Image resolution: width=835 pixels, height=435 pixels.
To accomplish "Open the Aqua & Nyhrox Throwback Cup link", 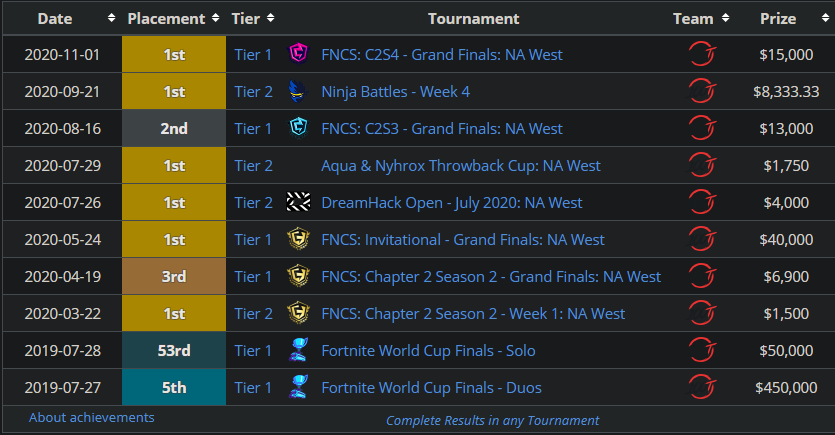I will click(461, 166).
